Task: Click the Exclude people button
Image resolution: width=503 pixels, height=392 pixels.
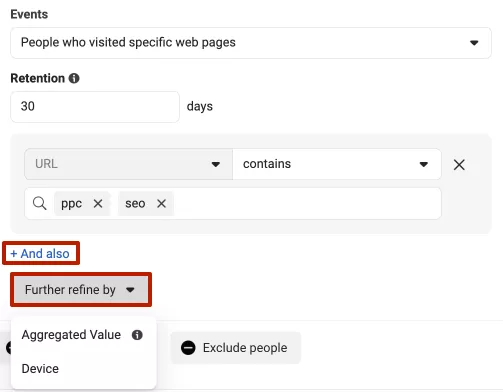Action: [236, 348]
